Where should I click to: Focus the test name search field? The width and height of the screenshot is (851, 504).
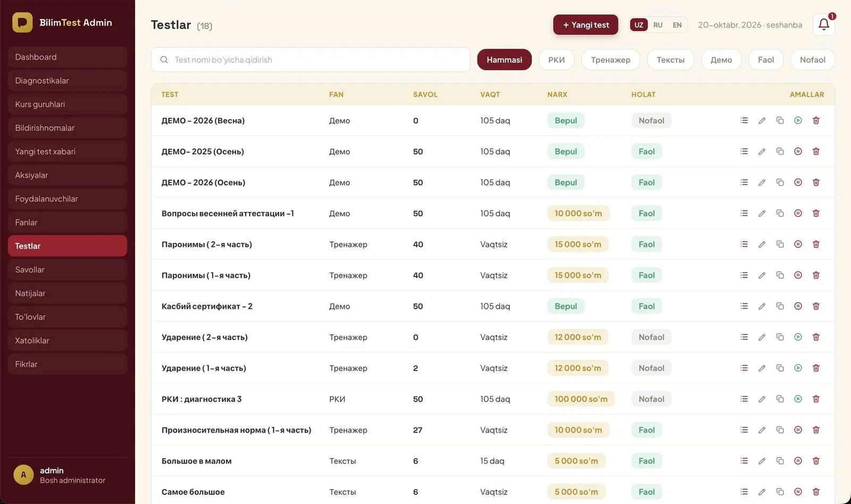point(311,60)
